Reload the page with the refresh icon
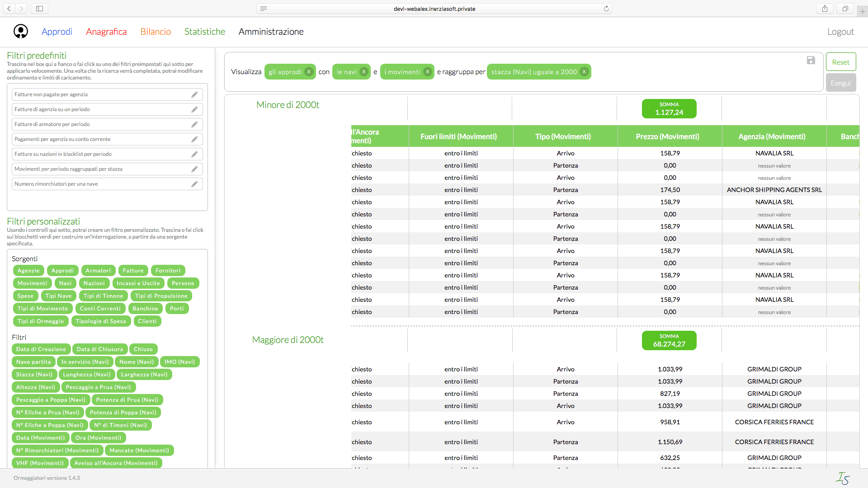Image resolution: width=868 pixels, height=488 pixels. (607, 8)
